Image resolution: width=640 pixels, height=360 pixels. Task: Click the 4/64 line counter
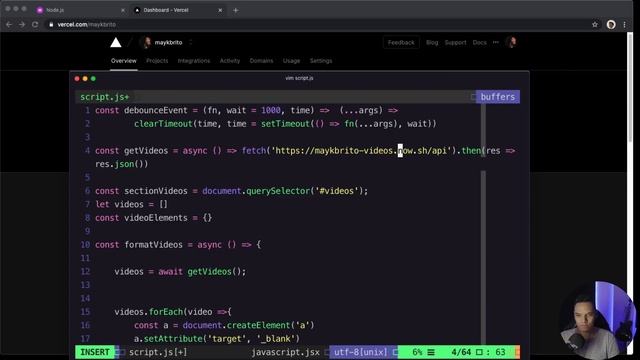[x=461, y=352]
